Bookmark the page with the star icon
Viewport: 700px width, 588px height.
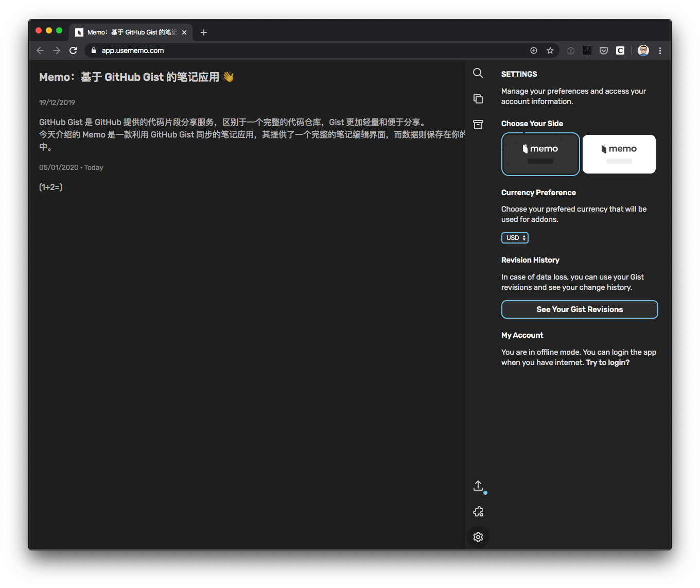click(x=550, y=50)
